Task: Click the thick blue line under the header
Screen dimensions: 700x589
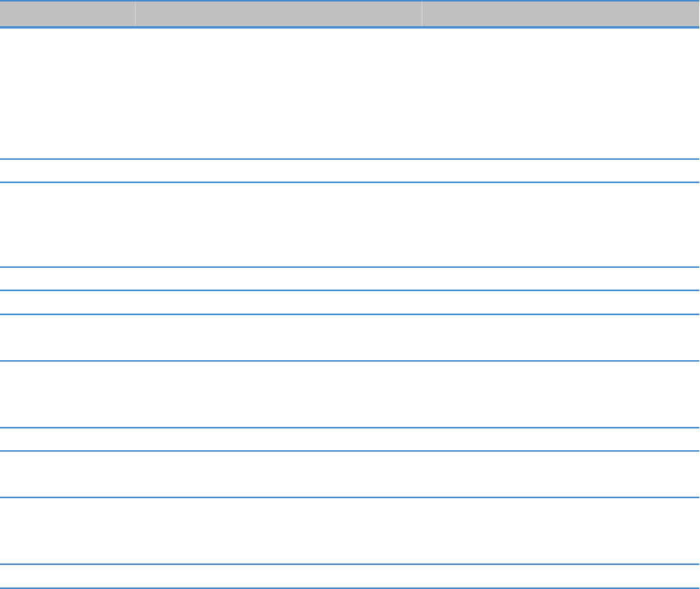Action: (x=350, y=27)
